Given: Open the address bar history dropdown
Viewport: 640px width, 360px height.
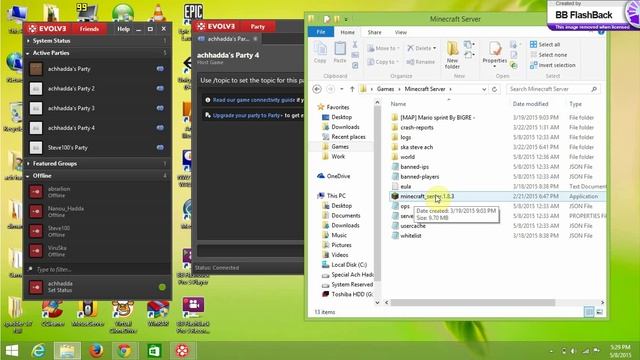Looking at the screenshot, I should coord(484,89).
